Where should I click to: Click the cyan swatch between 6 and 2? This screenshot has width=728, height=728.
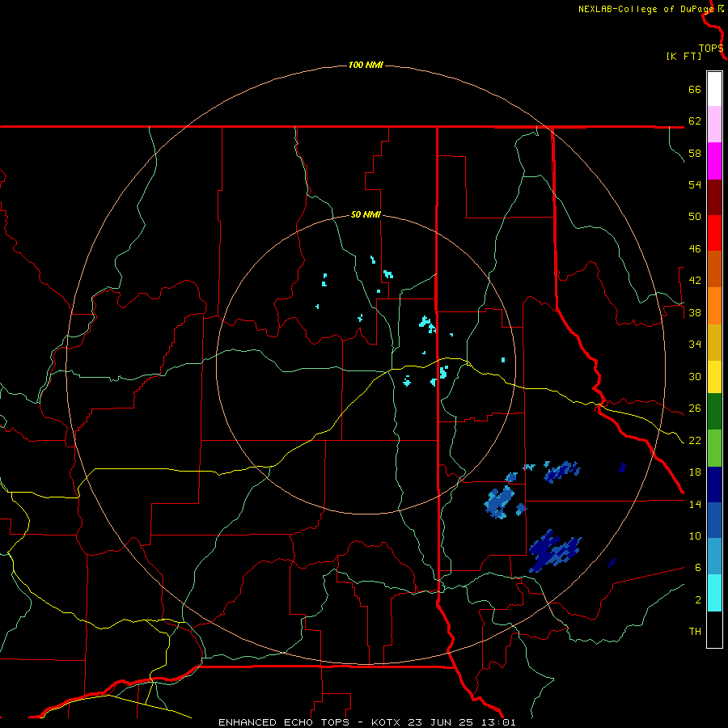(714, 593)
